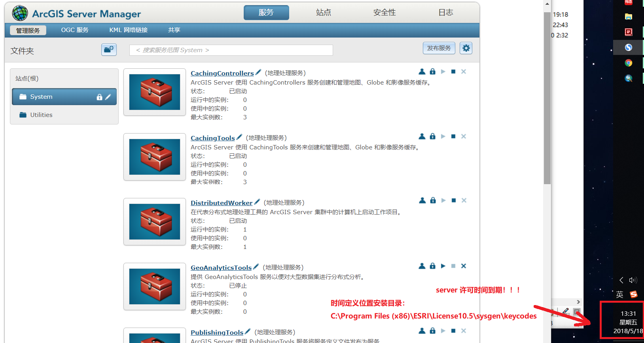Open DistributedWorker permissions user icon

click(x=422, y=200)
